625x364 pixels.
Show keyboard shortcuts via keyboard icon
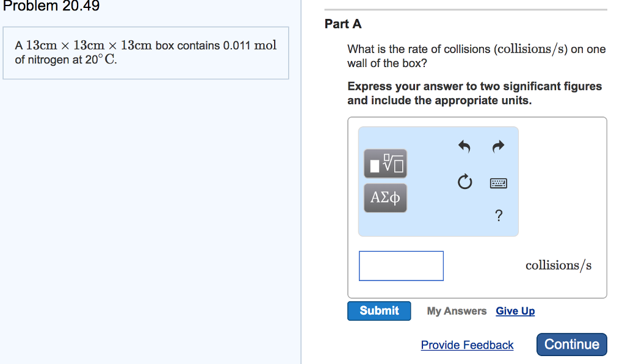499,182
